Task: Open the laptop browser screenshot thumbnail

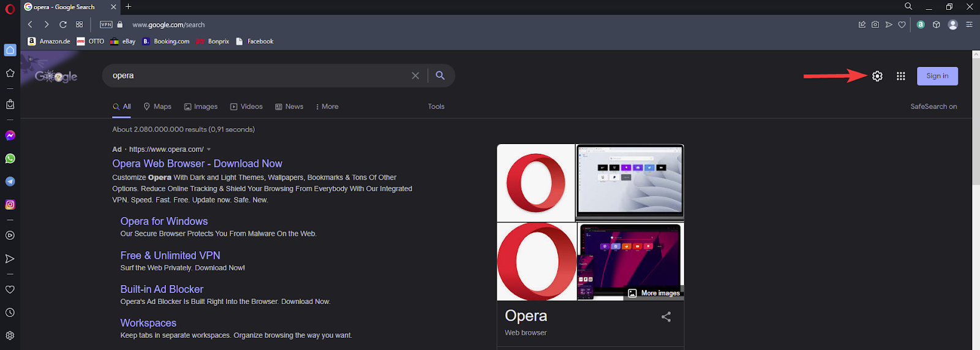Action: pos(630,183)
